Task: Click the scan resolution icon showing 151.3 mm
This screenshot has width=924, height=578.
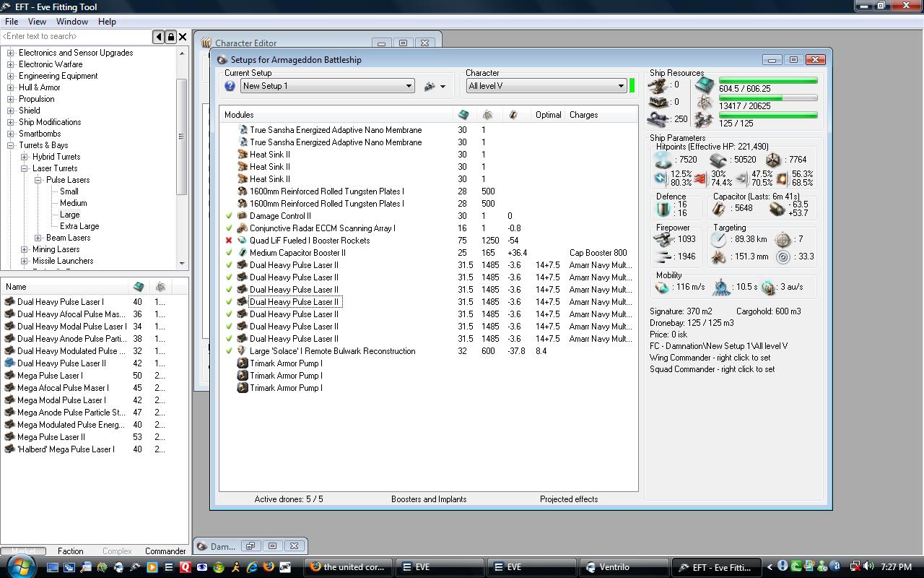Action: [x=718, y=256]
